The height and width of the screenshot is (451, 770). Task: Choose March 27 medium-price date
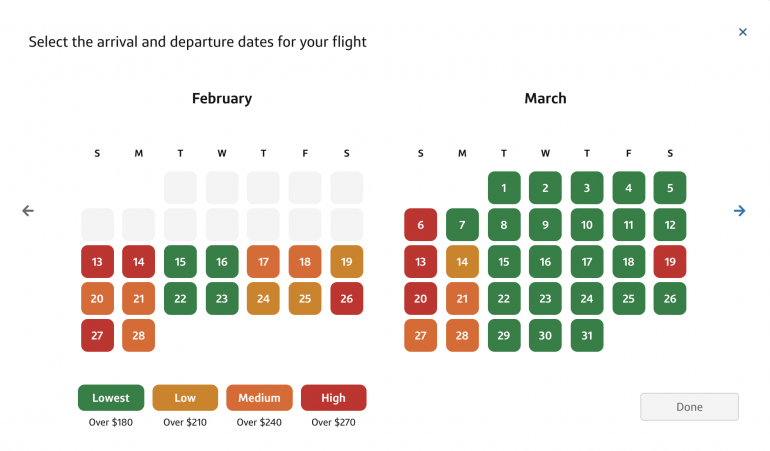[x=421, y=336]
